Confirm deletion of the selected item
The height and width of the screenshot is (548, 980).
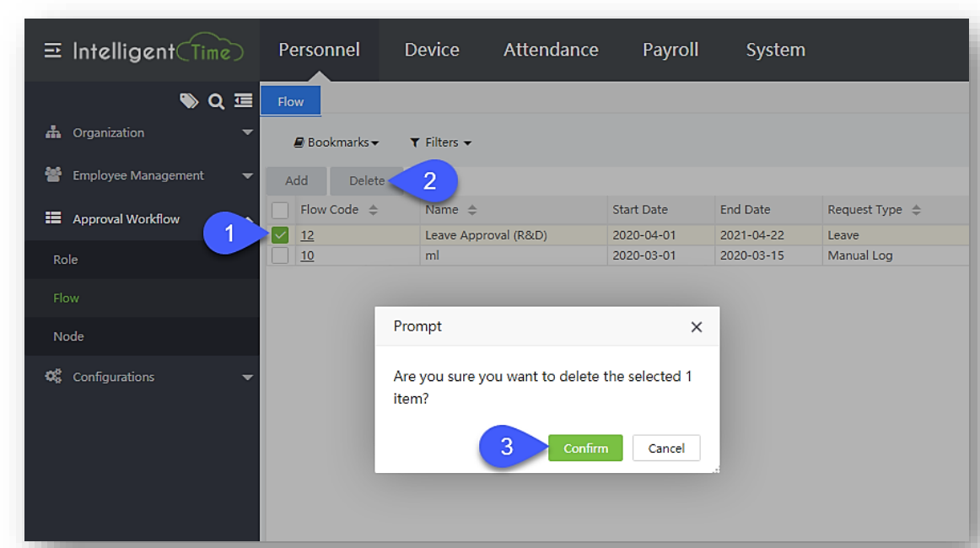[585, 449]
